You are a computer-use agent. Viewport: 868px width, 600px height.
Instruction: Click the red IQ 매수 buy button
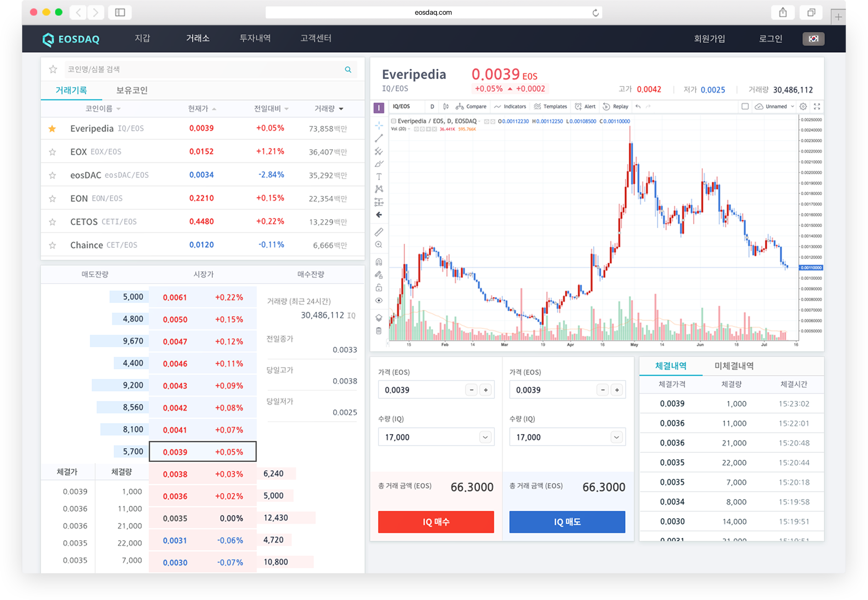tap(436, 522)
